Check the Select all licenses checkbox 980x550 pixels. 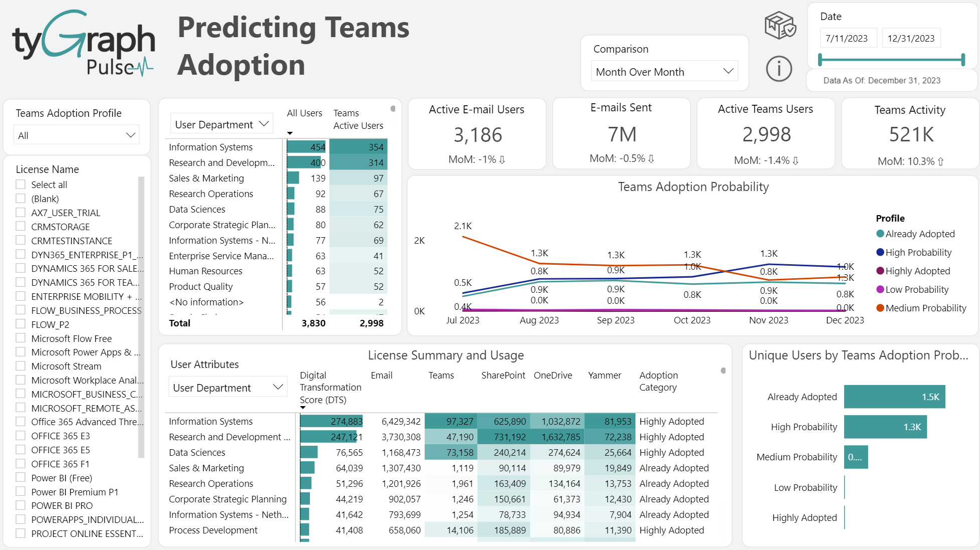[21, 184]
